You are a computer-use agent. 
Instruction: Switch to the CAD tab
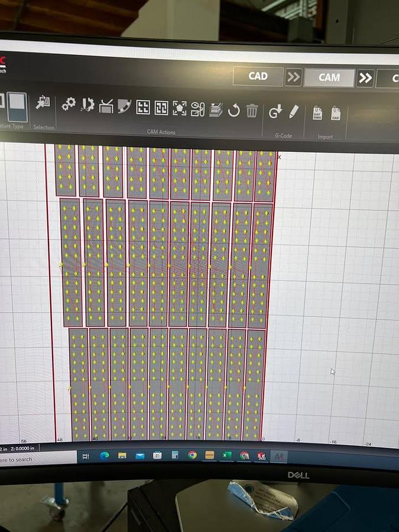[x=258, y=76]
